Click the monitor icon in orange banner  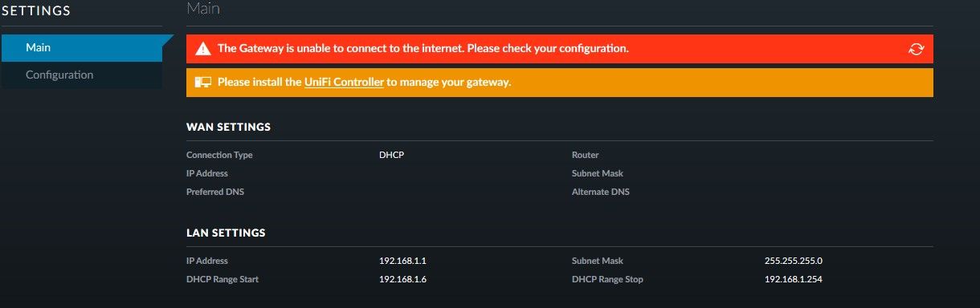tap(203, 83)
